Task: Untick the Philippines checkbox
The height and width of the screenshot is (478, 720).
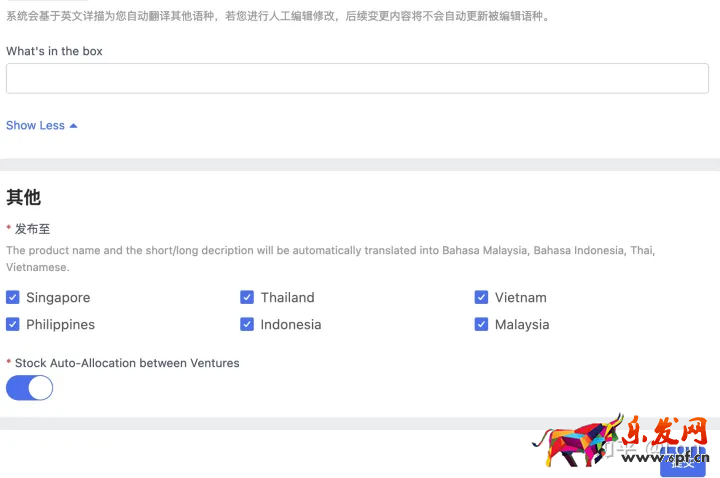Action: [13, 324]
